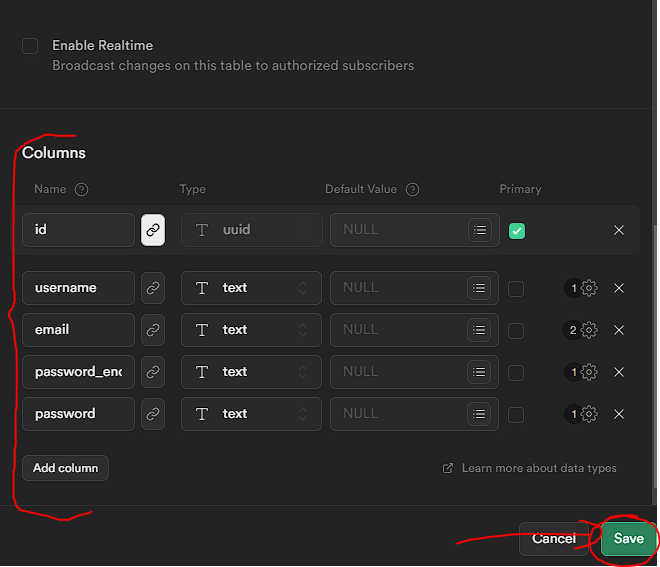660x567 pixels.
Task: Remove the column named password
Action: click(619, 414)
